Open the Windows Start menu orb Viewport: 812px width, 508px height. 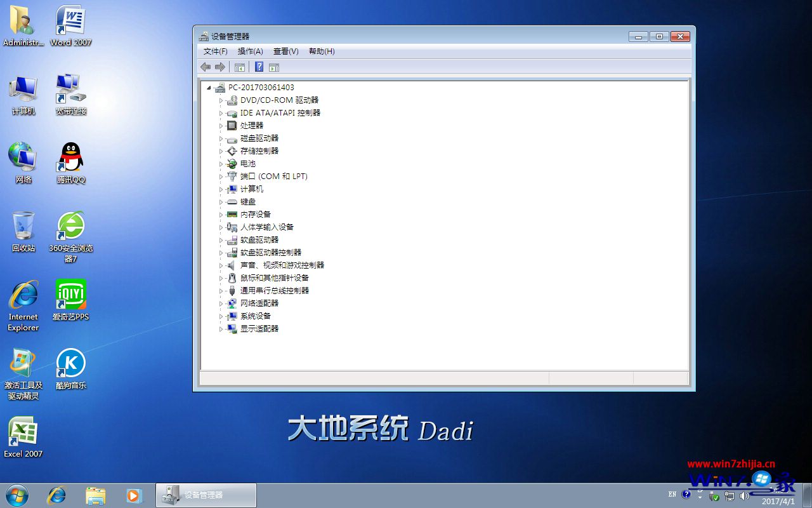click(x=17, y=495)
